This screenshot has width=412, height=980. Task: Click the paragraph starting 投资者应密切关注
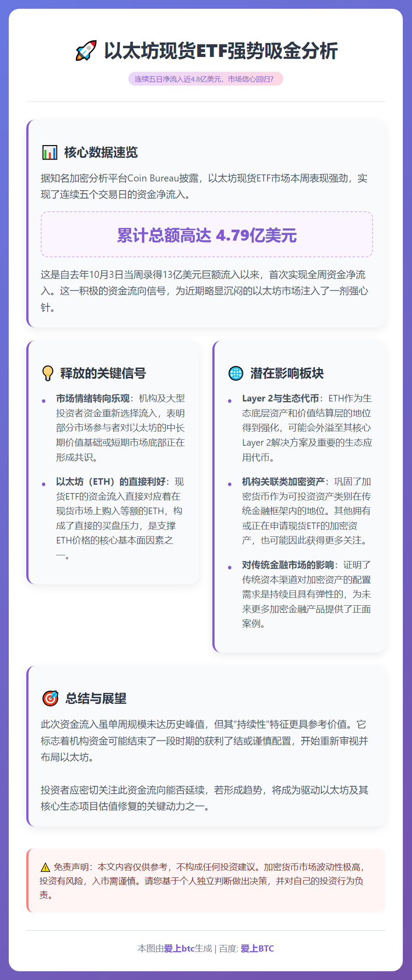point(204,798)
